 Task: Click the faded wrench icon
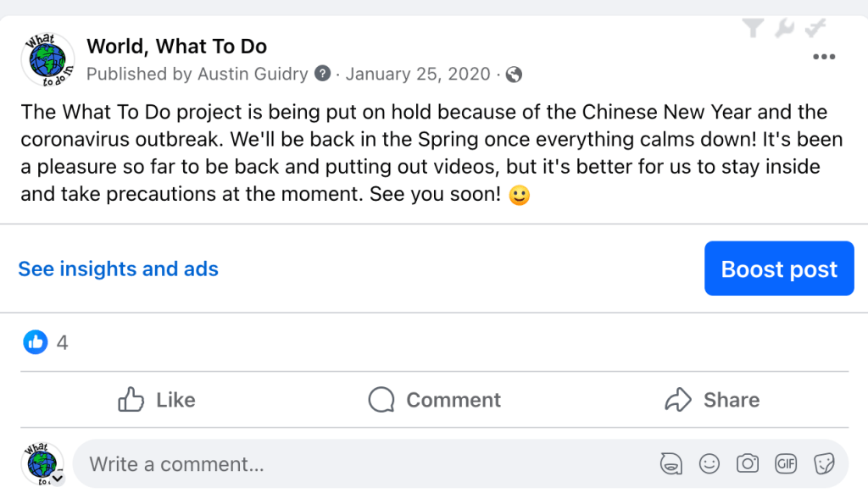[784, 30]
